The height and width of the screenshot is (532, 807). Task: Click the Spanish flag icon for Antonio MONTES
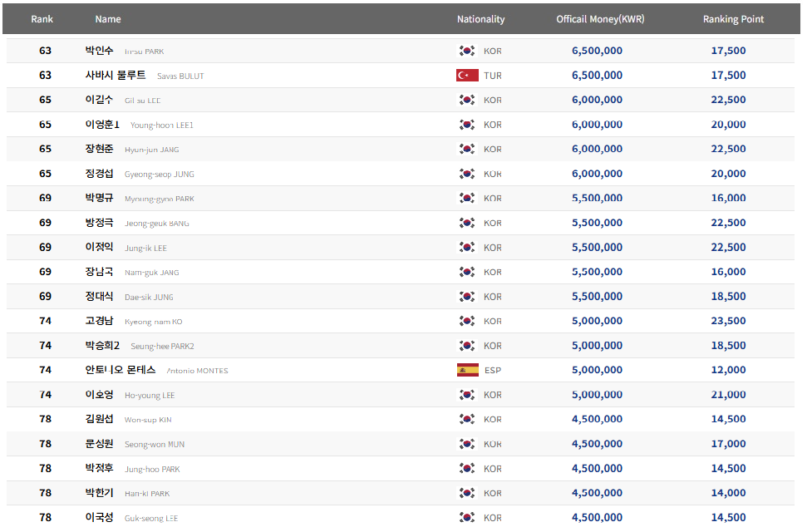(x=467, y=370)
